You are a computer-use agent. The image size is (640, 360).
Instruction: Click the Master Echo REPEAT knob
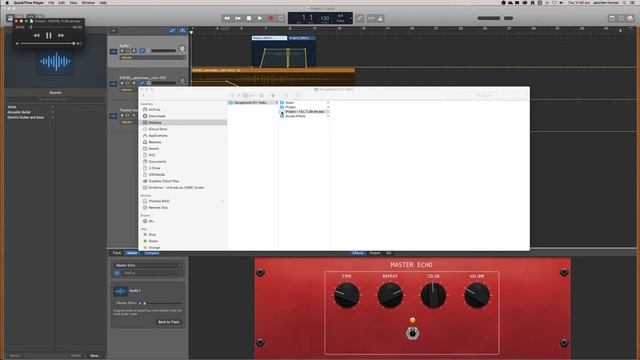click(390, 296)
